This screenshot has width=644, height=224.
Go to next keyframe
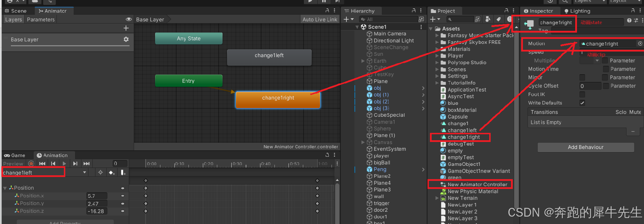click(x=75, y=164)
